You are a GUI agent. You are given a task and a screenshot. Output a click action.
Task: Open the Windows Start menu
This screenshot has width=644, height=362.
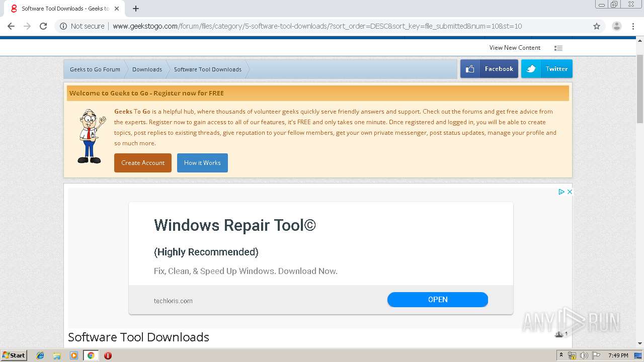click(14, 355)
